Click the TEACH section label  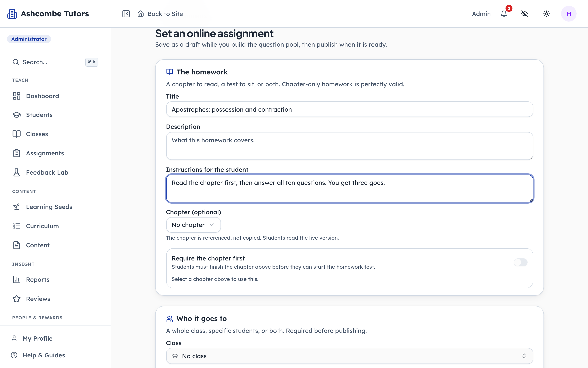point(20,80)
